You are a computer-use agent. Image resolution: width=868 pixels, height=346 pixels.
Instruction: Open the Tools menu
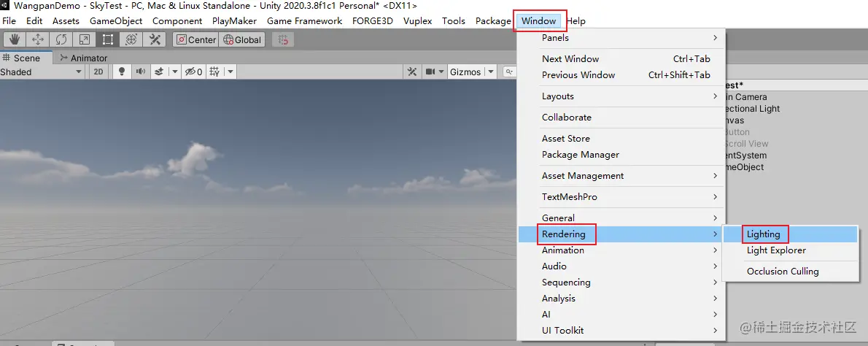(454, 21)
